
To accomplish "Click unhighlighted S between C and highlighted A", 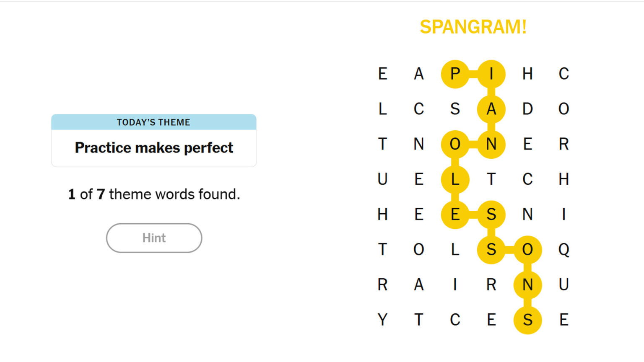I will 455,109.
